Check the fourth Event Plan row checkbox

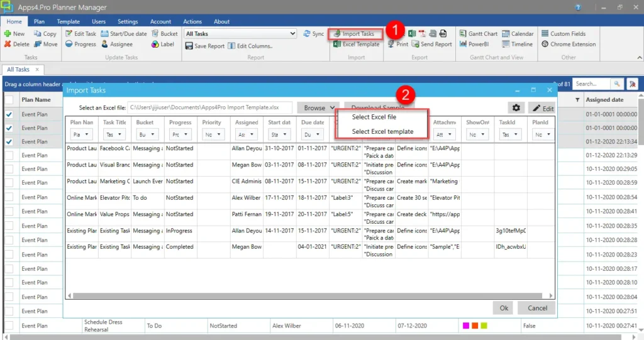tap(9, 155)
